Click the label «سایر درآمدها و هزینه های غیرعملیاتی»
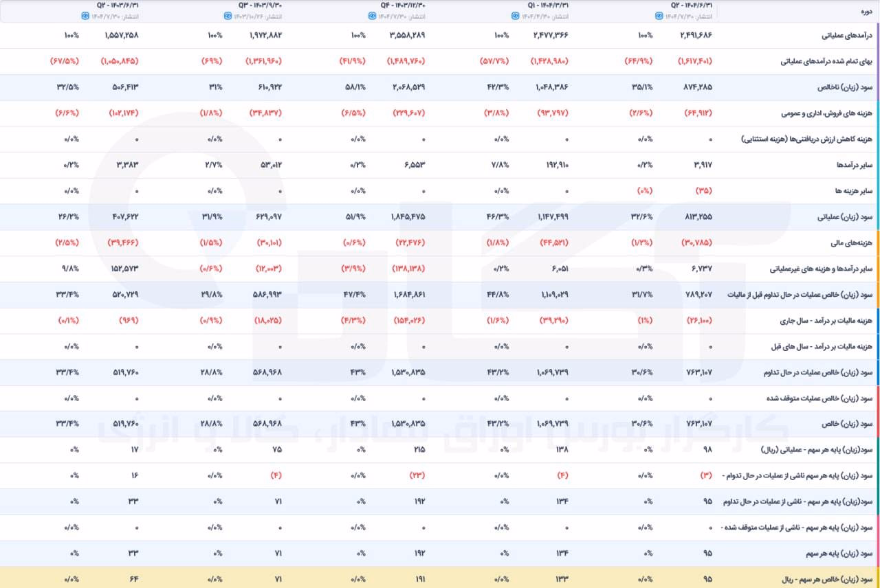The image size is (880, 588). 820,269
